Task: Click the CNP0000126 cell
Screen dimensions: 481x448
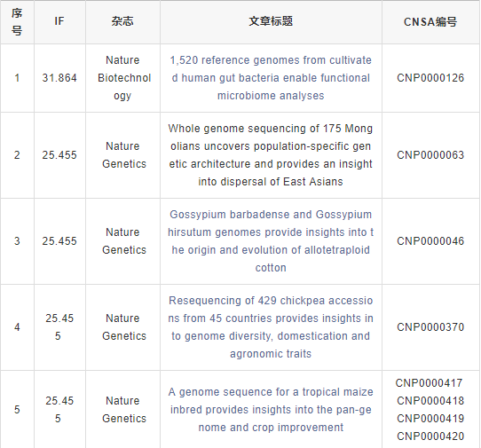Action: point(430,78)
